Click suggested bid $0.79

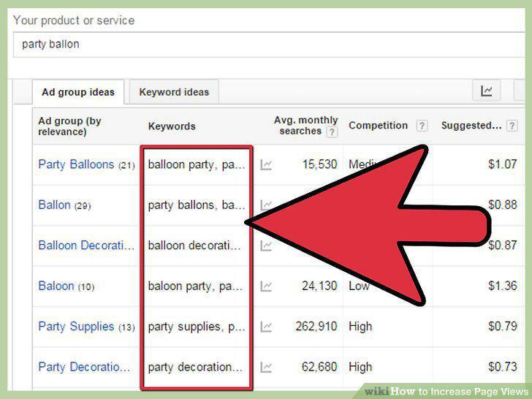(x=503, y=327)
